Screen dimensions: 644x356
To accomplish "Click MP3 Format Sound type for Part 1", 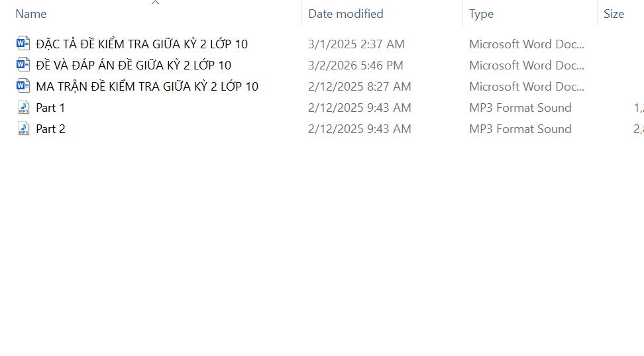I will [520, 108].
